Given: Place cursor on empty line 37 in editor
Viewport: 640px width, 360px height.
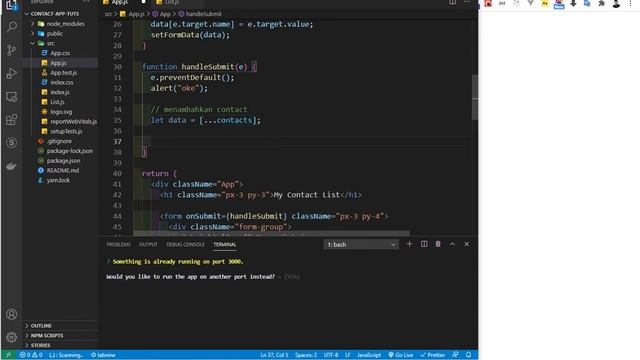Looking at the screenshot, I should pyautogui.click(x=302, y=142).
